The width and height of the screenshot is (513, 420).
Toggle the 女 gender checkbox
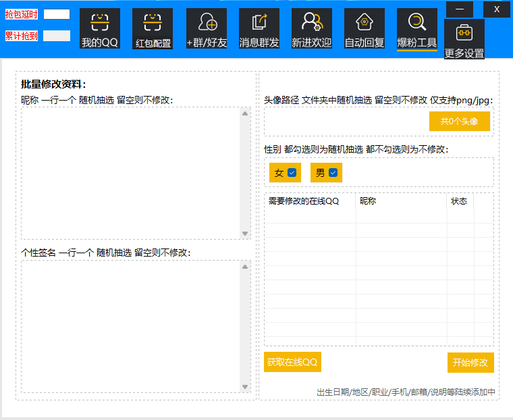coord(292,173)
